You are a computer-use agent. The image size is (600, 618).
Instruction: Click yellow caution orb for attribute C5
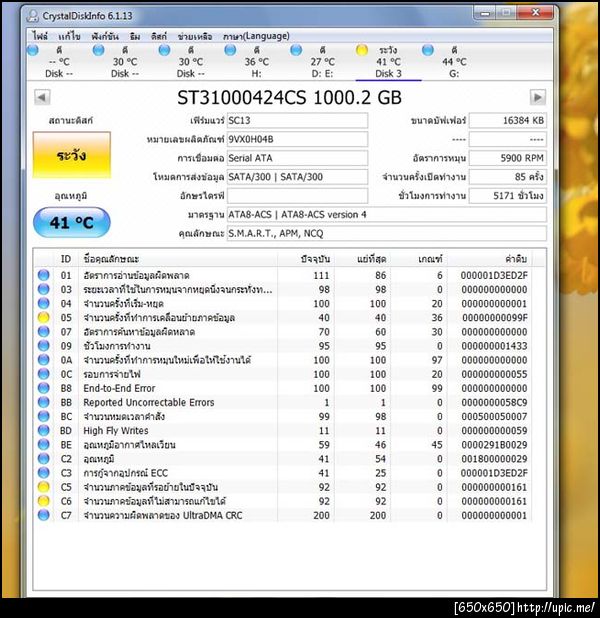(x=44, y=487)
